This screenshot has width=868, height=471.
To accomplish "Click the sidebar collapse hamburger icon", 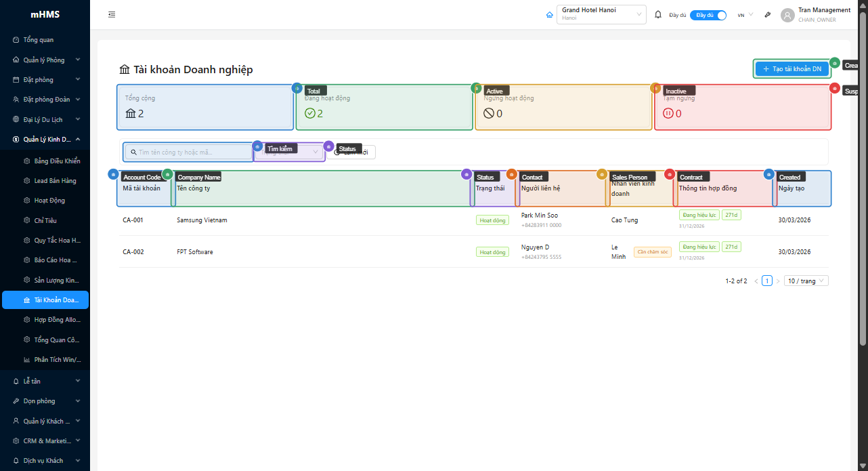I will coord(112,14).
